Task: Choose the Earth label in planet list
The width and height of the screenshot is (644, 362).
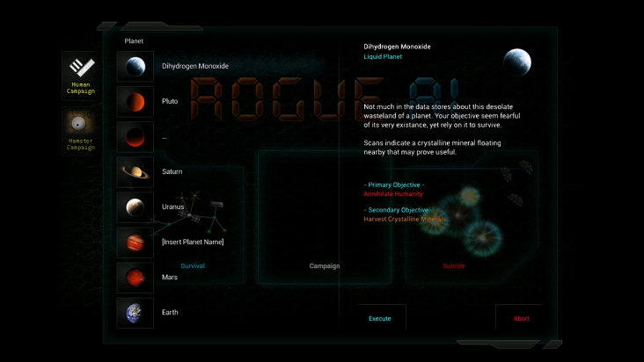Action: [x=170, y=313]
